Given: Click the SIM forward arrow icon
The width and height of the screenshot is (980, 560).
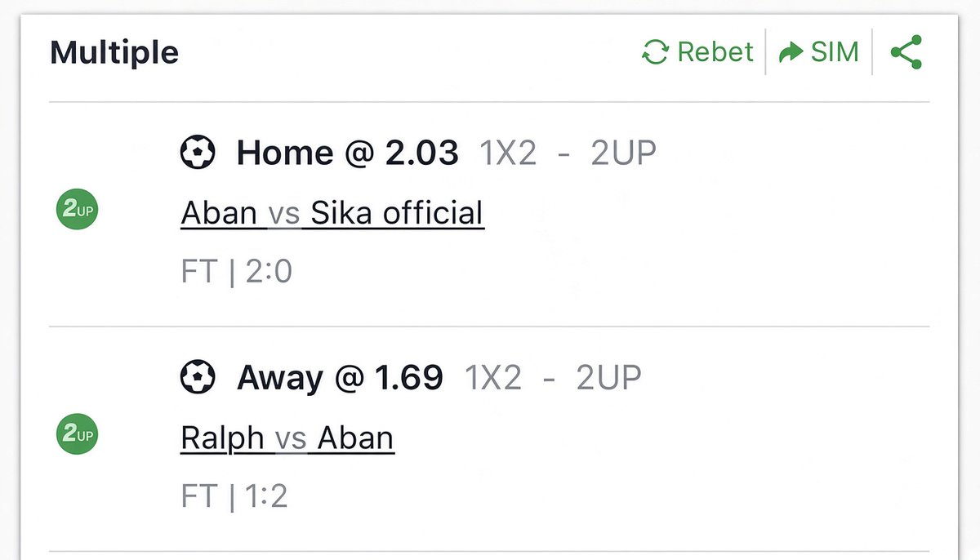Looking at the screenshot, I should click(x=791, y=52).
